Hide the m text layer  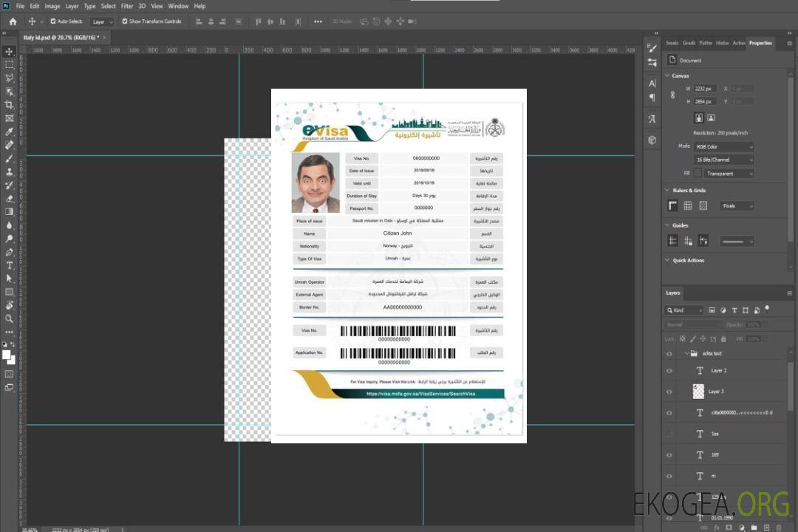click(x=669, y=477)
